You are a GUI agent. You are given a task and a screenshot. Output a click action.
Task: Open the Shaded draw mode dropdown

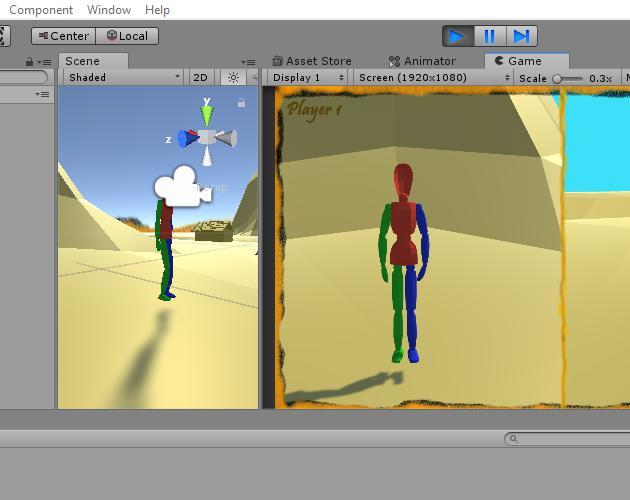pyautogui.click(x=124, y=77)
